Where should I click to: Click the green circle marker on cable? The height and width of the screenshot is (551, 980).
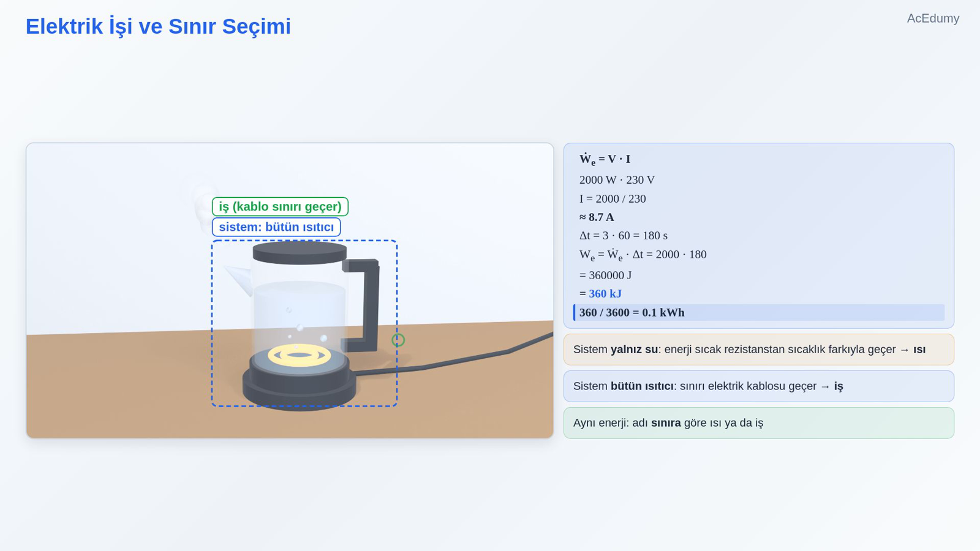click(x=398, y=340)
